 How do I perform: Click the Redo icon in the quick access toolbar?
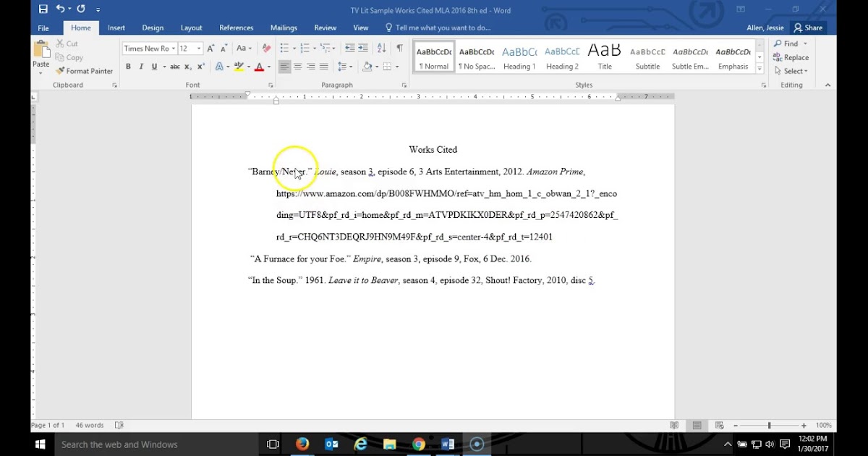pyautogui.click(x=80, y=9)
